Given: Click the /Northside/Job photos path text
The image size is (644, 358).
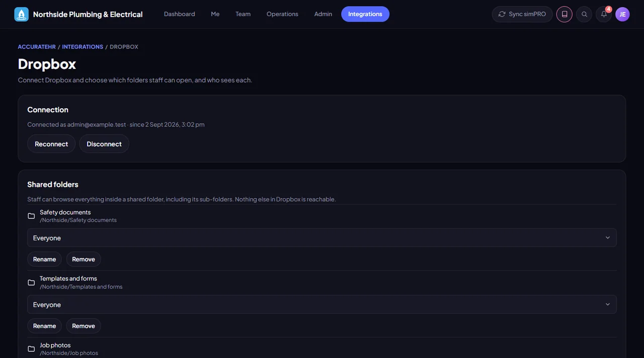Looking at the screenshot, I should pos(69,353).
